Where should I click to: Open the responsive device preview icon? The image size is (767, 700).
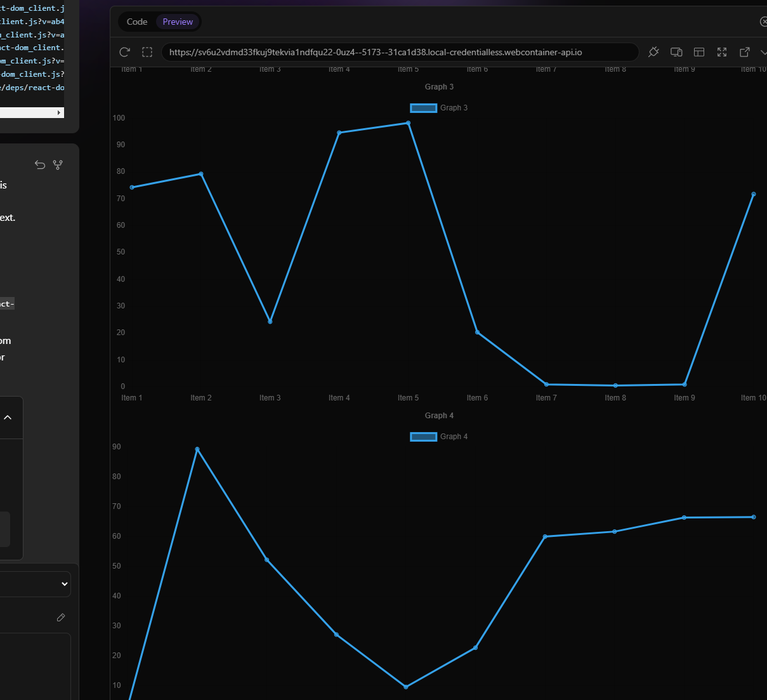click(676, 52)
